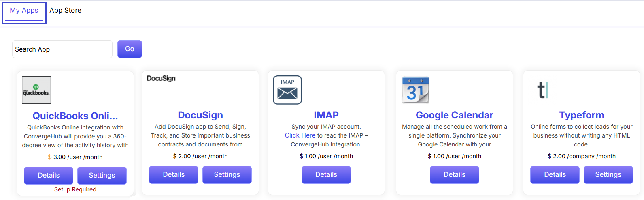
Task: Click the Go search button
Action: [x=130, y=49]
